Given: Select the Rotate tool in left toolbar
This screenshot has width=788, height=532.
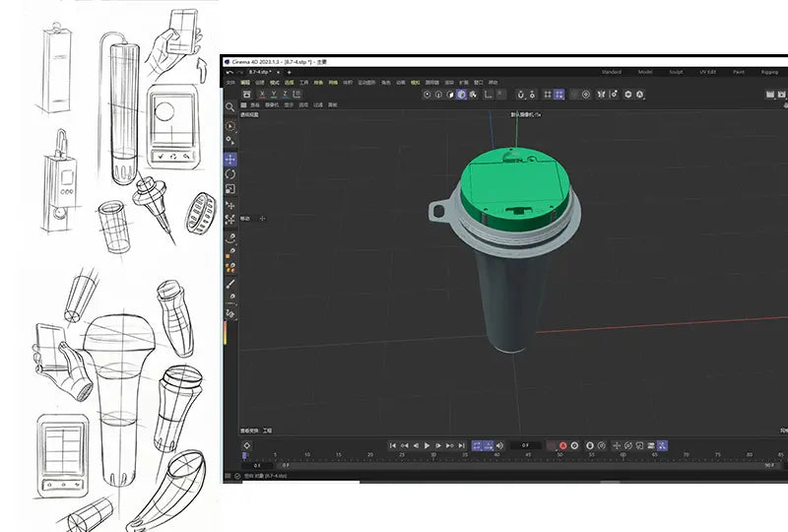Looking at the screenshot, I should (230, 173).
